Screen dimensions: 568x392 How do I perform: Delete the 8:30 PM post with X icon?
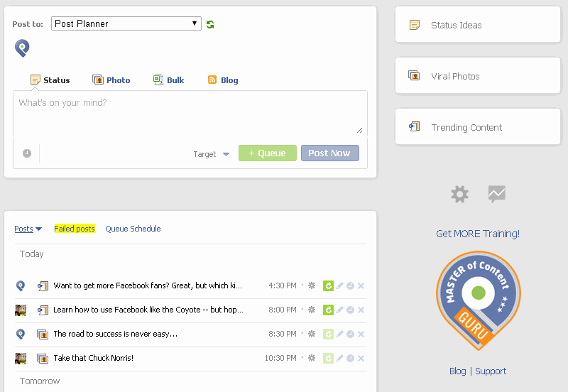click(361, 334)
